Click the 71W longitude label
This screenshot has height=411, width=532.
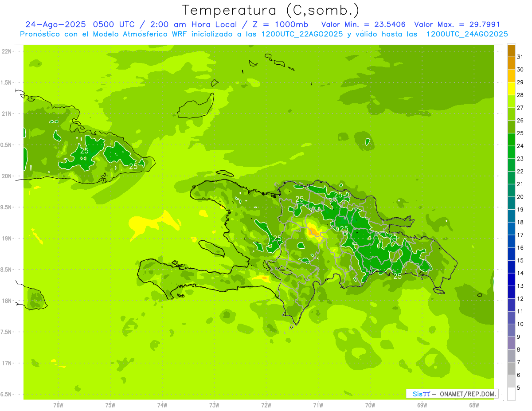click(x=318, y=405)
